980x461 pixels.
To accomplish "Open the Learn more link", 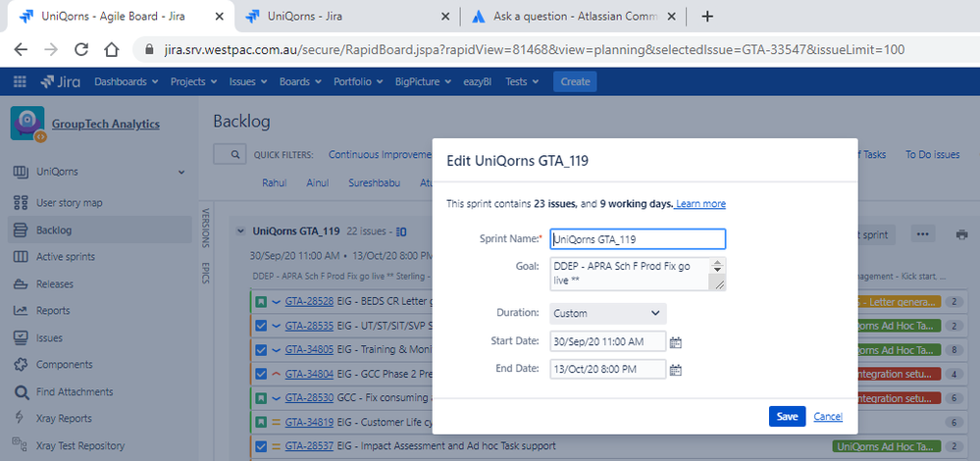I will tap(700, 204).
